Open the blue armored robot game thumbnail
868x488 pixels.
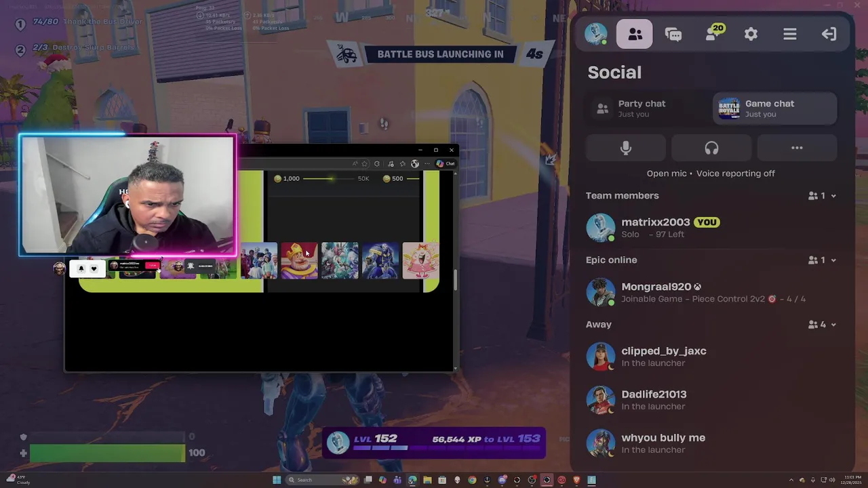pos(380,260)
